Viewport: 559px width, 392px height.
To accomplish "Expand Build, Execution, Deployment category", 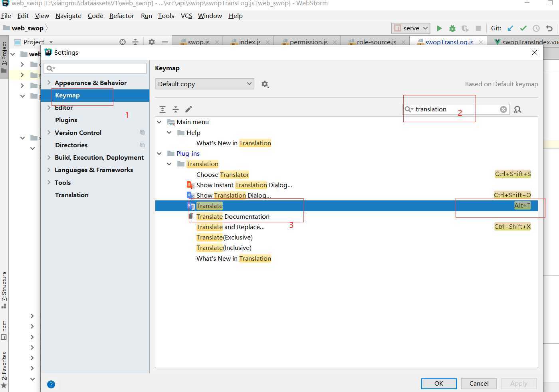I will (x=49, y=158).
